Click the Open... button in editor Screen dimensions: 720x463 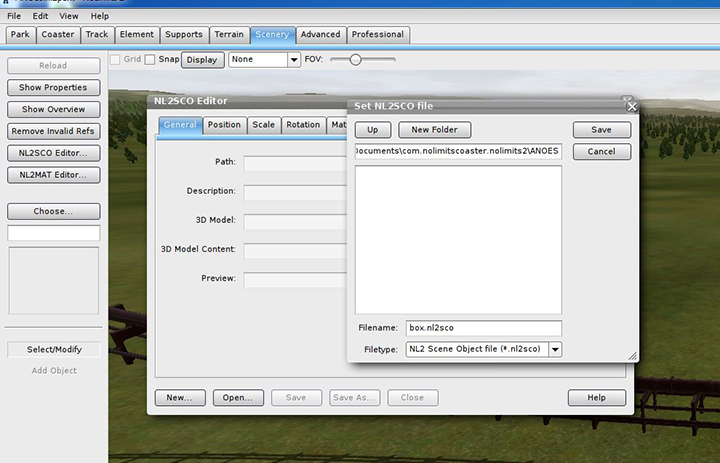click(x=238, y=397)
